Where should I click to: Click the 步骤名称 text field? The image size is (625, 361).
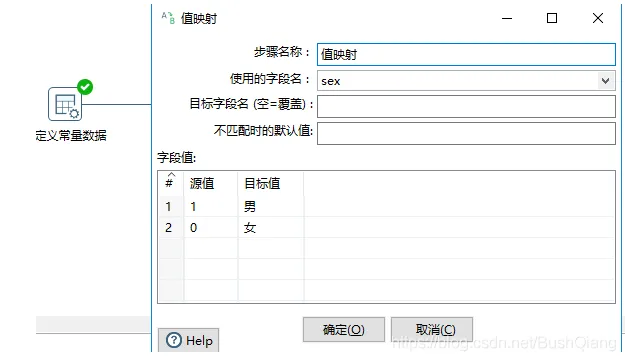(466, 54)
